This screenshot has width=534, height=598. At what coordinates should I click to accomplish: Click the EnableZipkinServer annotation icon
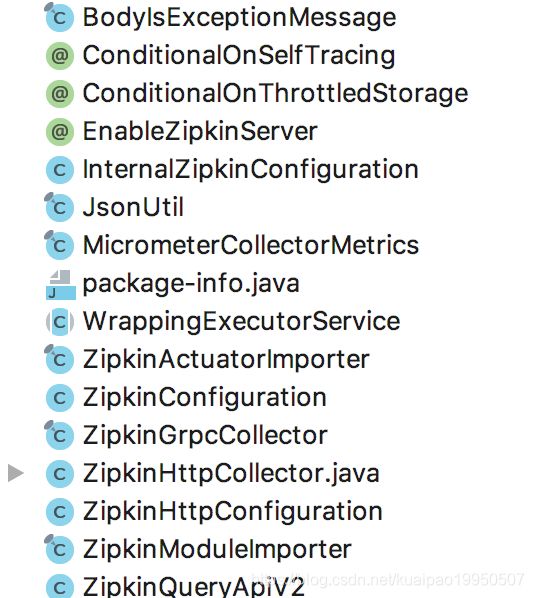tap(60, 132)
